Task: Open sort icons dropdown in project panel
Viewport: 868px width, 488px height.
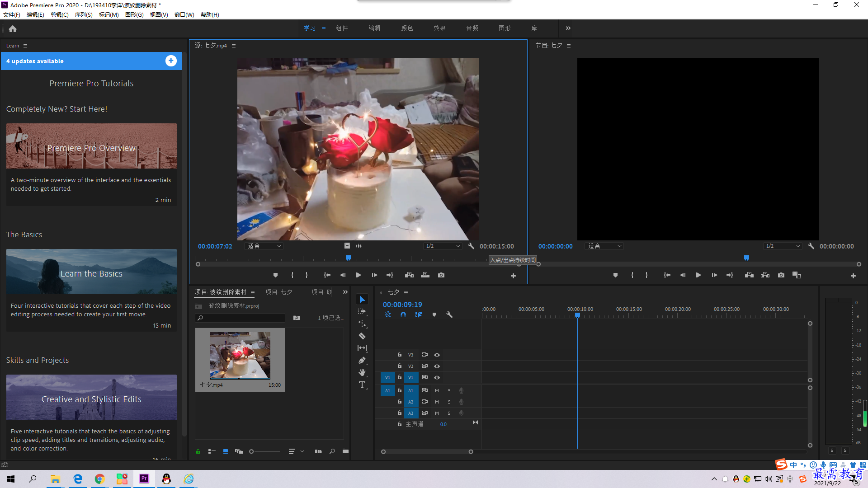Action: (296, 451)
